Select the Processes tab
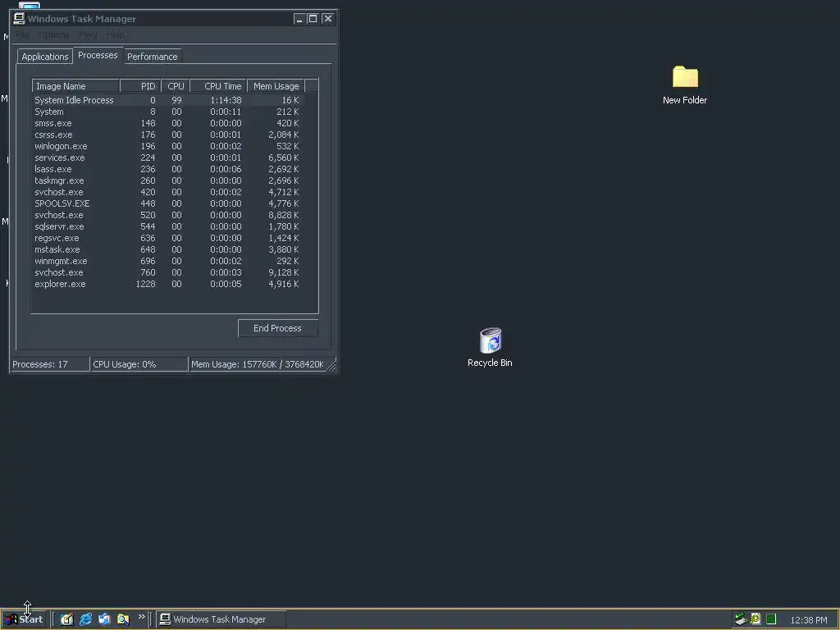Screen dimensions: 840x630 point(98,55)
